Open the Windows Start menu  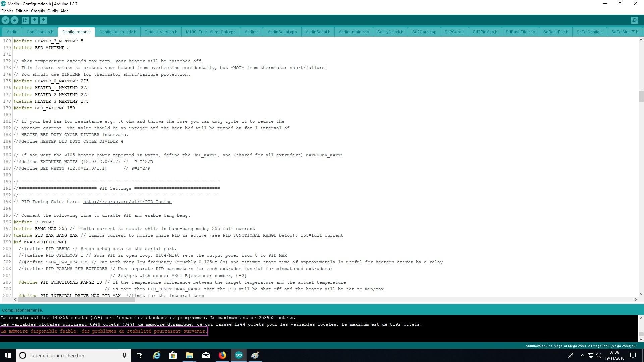coord(8,355)
